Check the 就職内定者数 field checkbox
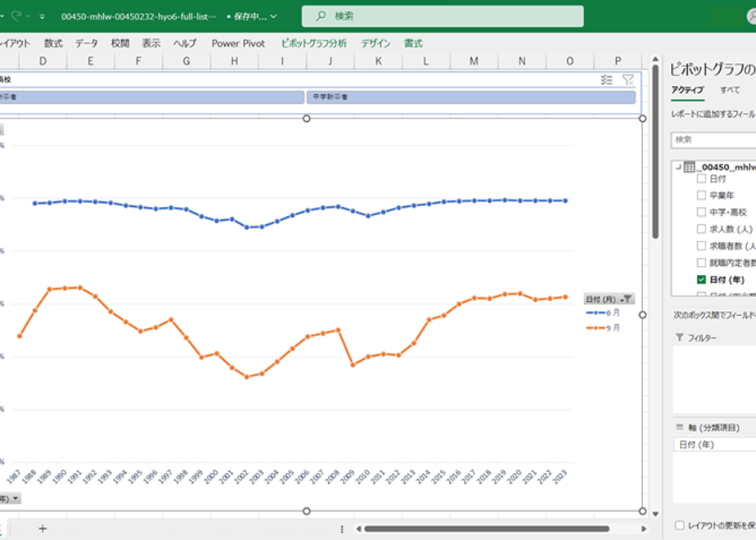The image size is (756, 540). (701, 263)
